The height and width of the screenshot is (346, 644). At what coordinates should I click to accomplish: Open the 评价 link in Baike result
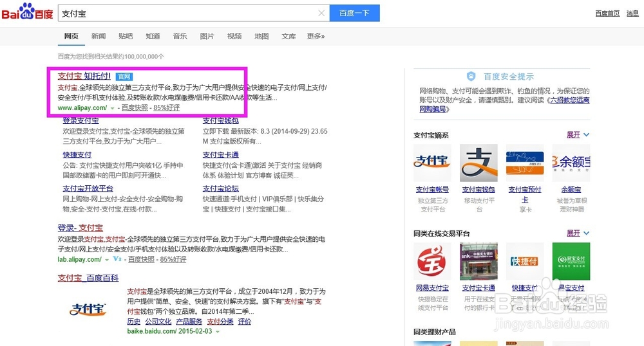click(244, 322)
